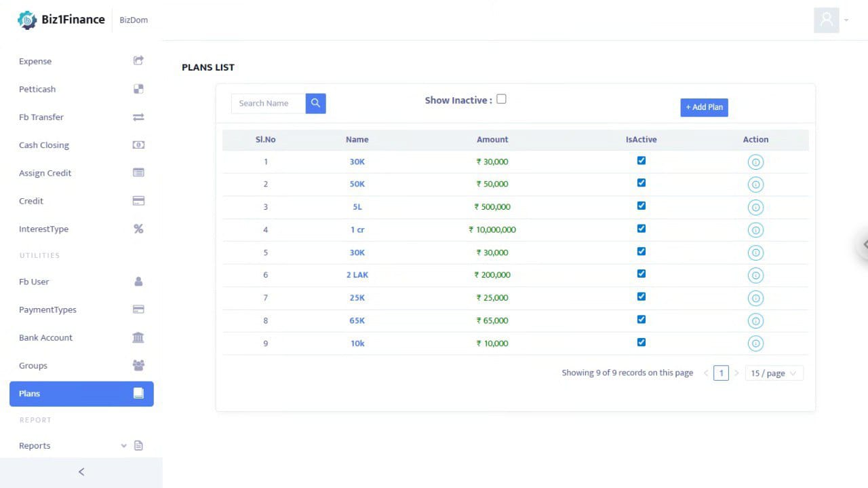This screenshot has height=488, width=868.
Task: Focus the Search Name input field
Action: pyautogui.click(x=269, y=103)
